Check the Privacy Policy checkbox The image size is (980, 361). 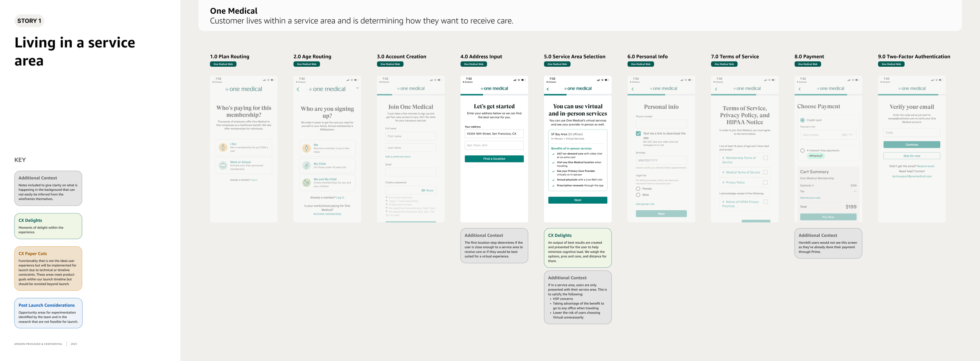(765, 182)
